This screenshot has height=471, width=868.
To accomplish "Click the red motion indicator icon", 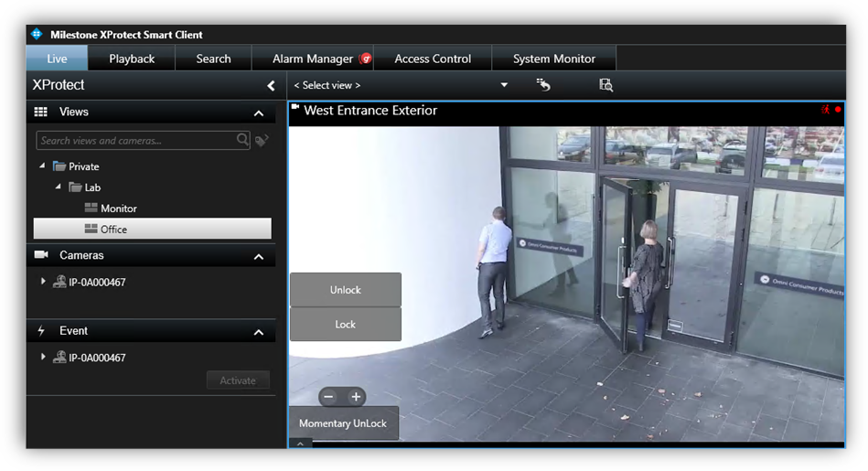I will tap(825, 109).
